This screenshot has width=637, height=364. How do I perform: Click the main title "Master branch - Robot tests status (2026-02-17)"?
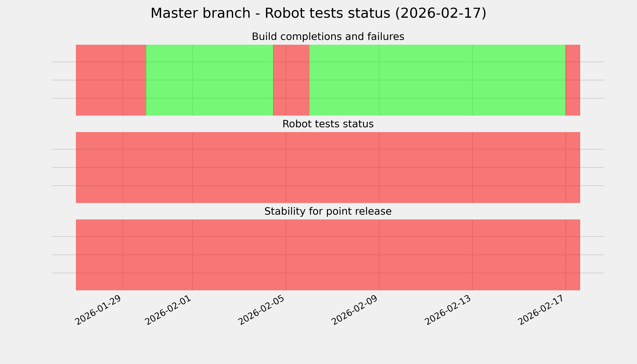tap(318, 13)
